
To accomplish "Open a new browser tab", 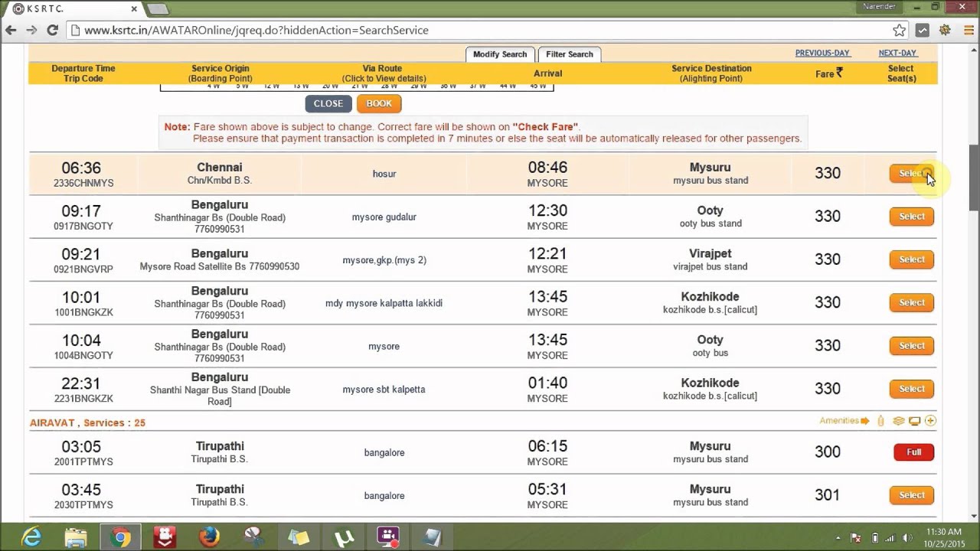I will point(158,9).
